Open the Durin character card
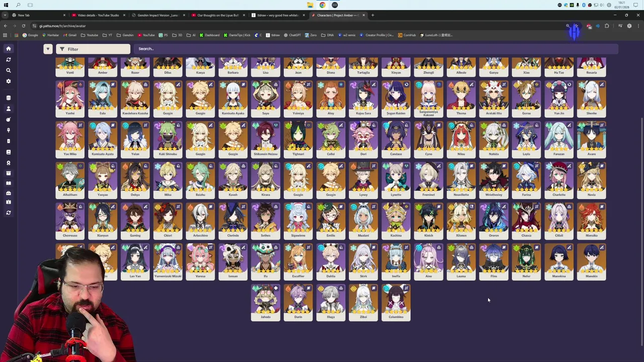 click(298, 302)
